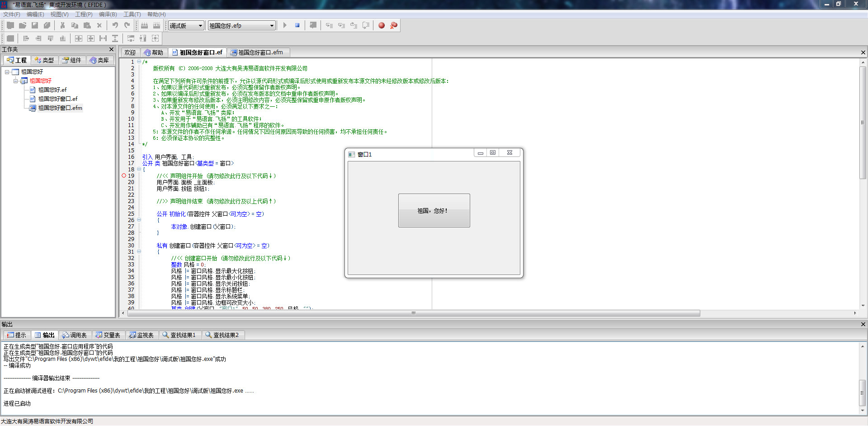Click the delete (X) toolbar icon
The image size is (868, 426).
pyautogui.click(x=99, y=25)
